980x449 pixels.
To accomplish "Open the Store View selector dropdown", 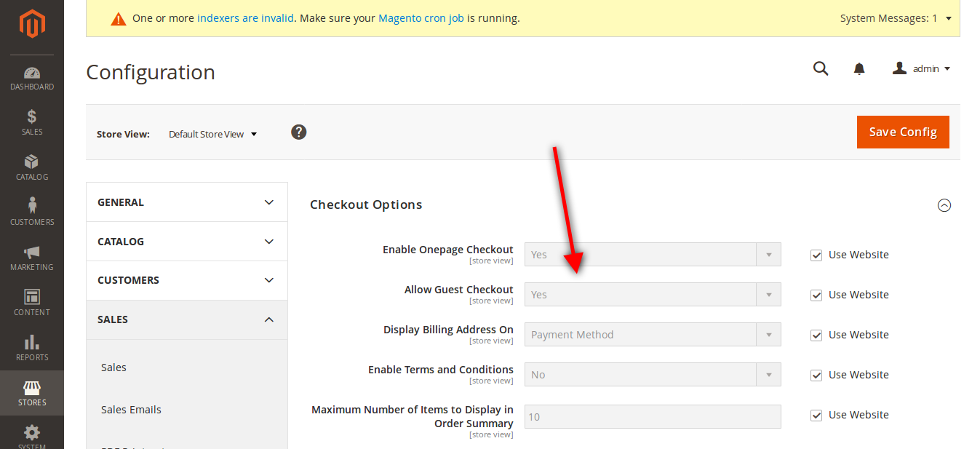I will [212, 134].
